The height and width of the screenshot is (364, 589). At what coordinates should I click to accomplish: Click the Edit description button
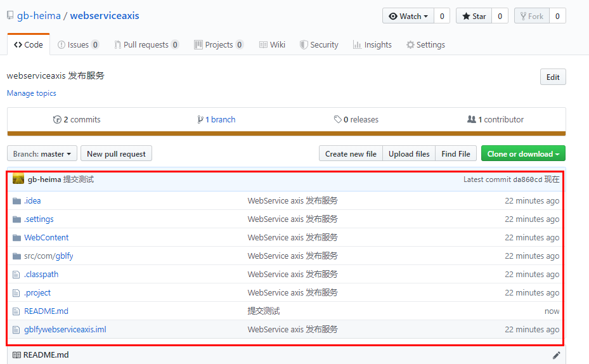point(553,77)
